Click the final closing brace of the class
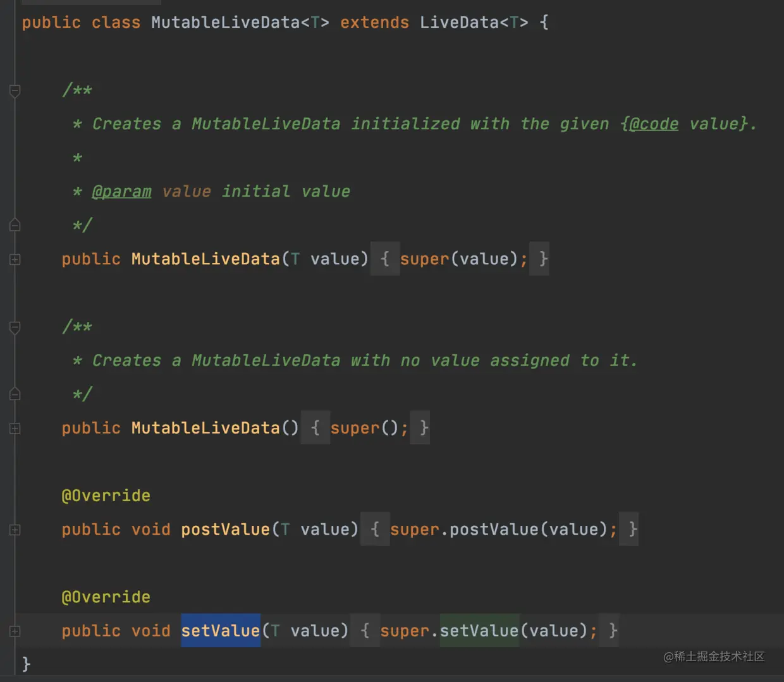Viewport: 784px width, 682px height. pos(26,664)
